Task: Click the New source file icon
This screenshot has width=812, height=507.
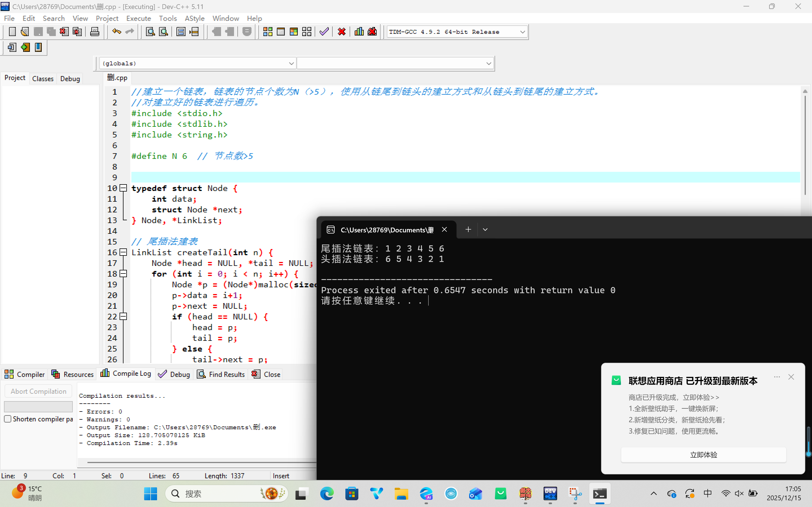Action: [12, 32]
